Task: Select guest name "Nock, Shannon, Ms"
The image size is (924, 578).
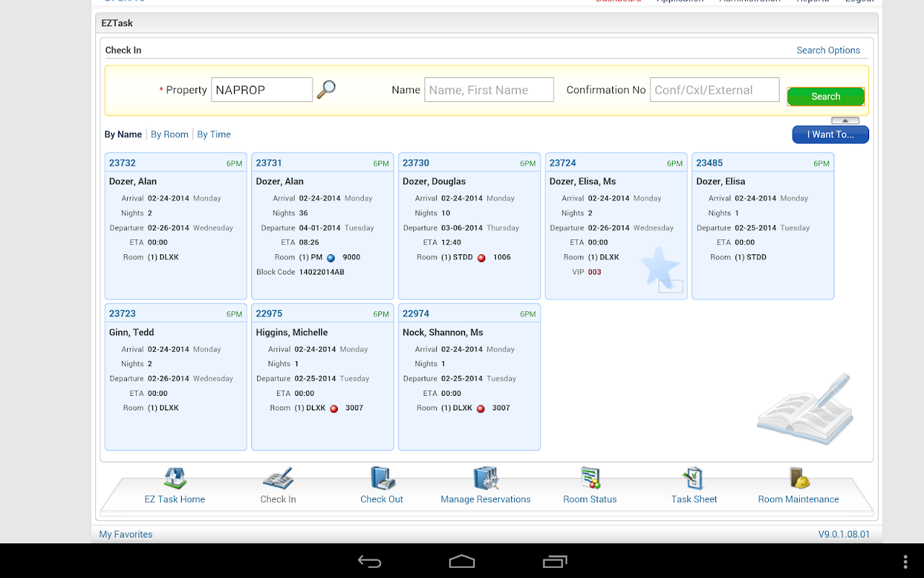Action: tap(443, 332)
